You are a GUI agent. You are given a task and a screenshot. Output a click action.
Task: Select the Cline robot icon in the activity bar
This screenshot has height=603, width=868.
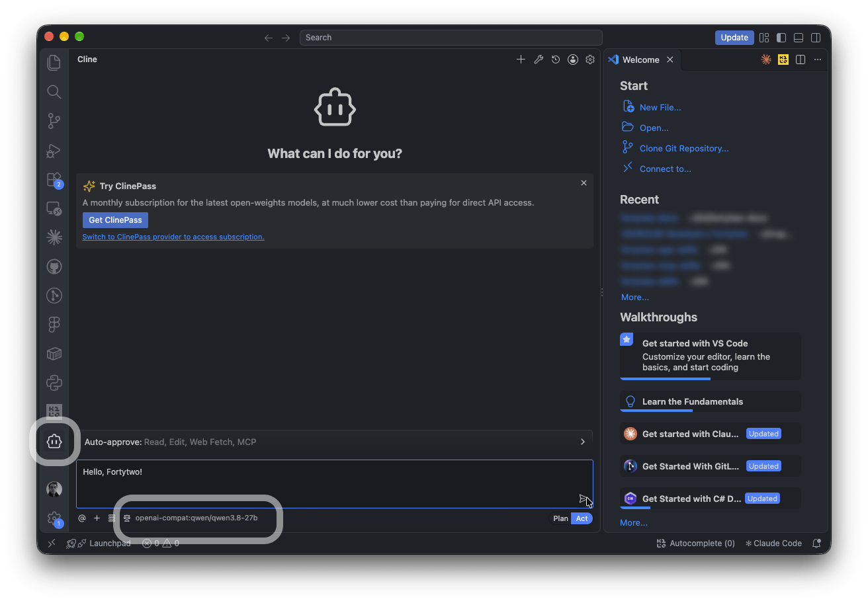pyautogui.click(x=54, y=441)
